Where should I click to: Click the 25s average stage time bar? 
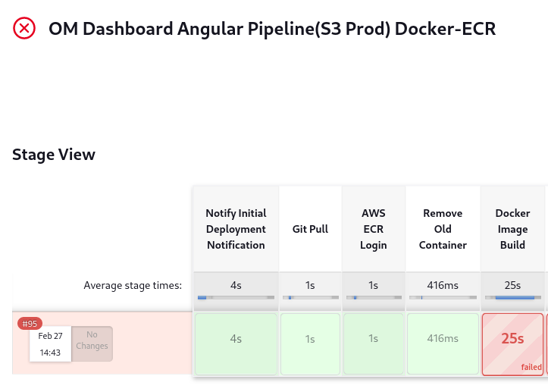pyautogui.click(x=512, y=298)
